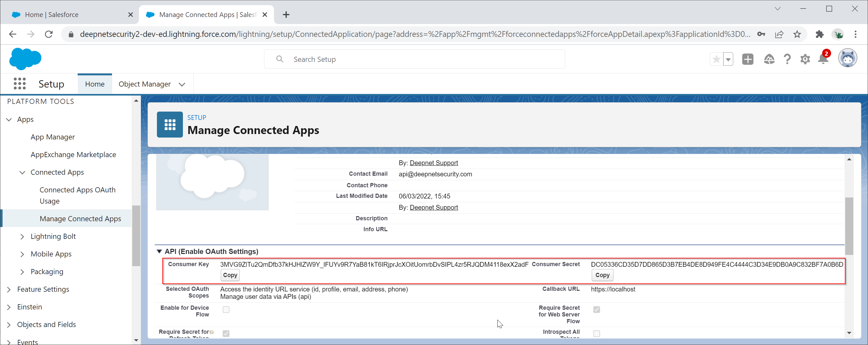Click the Help question mark icon
Screen dimensions: 868x345
point(787,59)
